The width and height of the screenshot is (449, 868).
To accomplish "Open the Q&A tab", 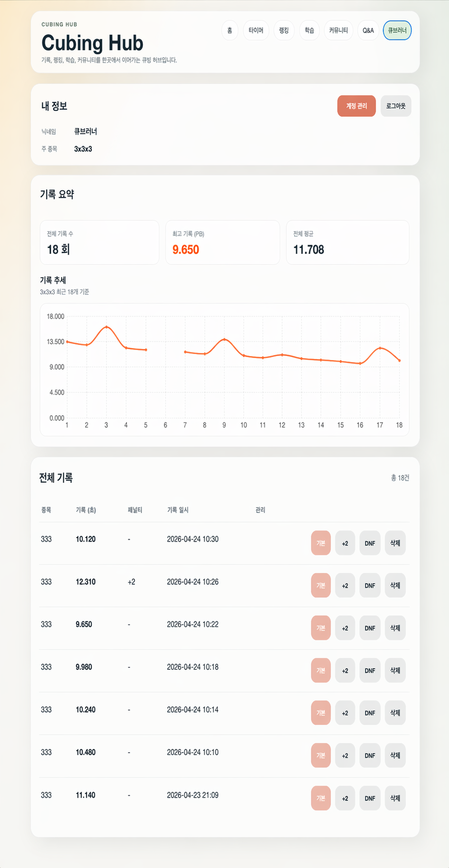I will tap(368, 30).
